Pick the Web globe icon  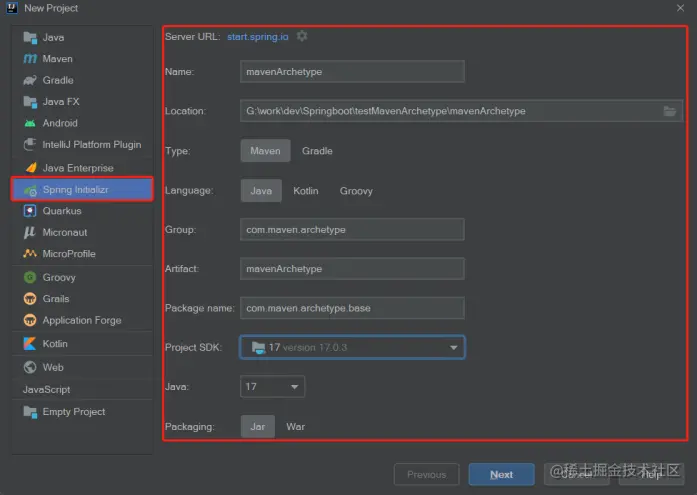(30, 367)
